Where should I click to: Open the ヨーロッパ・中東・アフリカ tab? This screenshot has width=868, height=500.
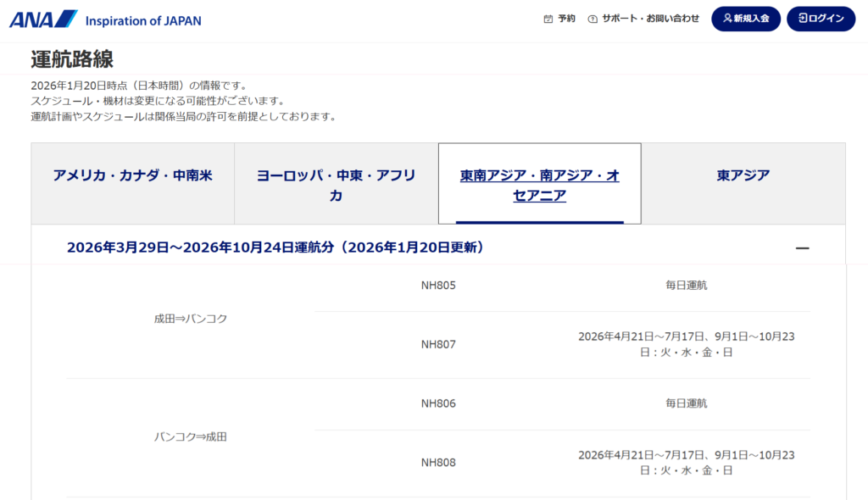(x=336, y=185)
